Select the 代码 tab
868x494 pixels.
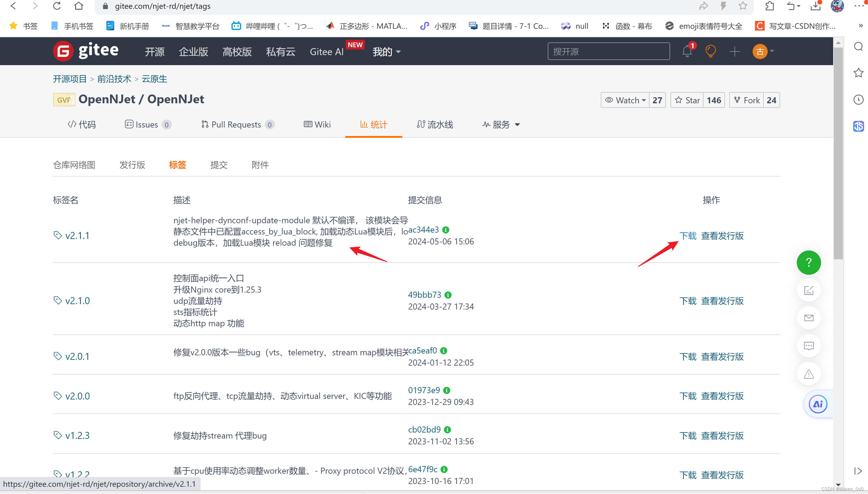82,124
